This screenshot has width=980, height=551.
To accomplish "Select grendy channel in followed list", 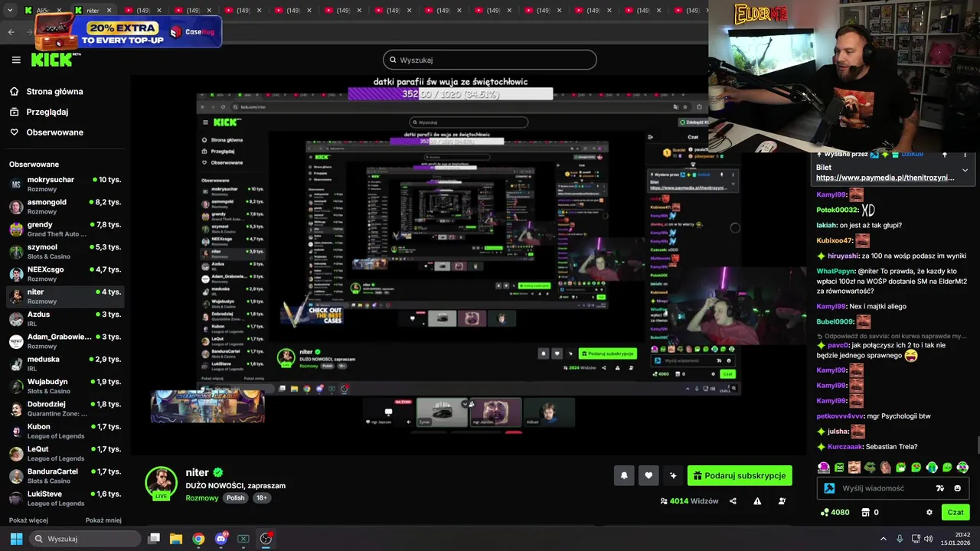I will (x=65, y=229).
